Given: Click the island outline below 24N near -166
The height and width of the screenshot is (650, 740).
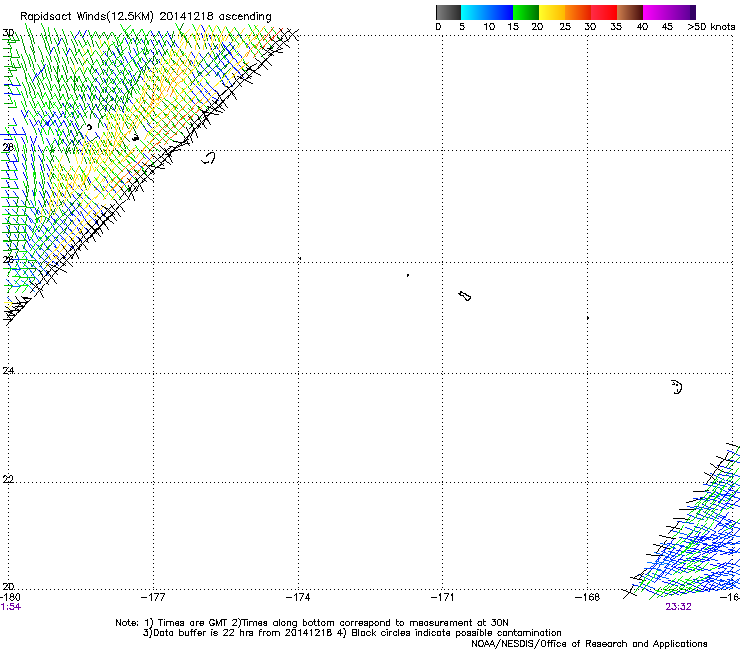Looking at the screenshot, I should pyautogui.click(x=677, y=387).
